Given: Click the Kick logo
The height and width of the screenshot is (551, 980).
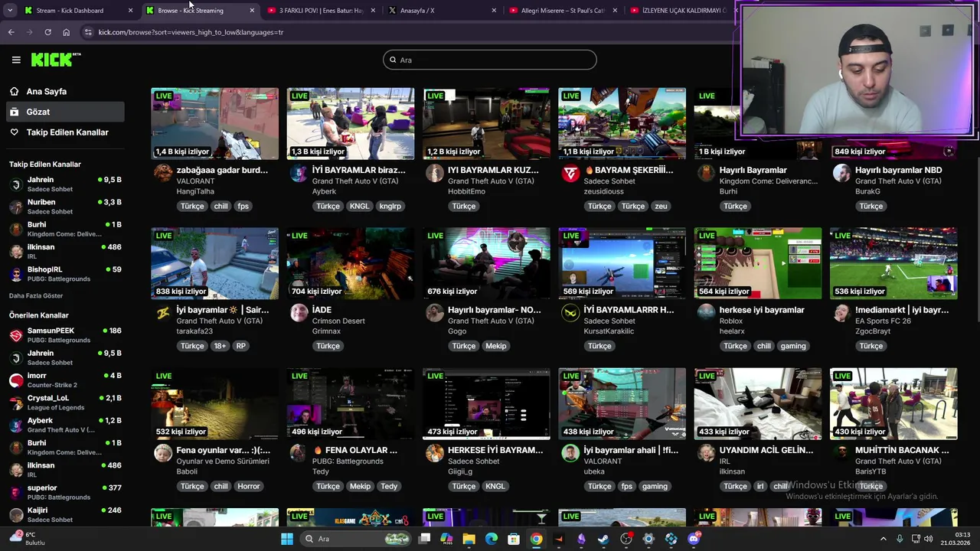Looking at the screenshot, I should pyautogui.click(x=56, y=60).
